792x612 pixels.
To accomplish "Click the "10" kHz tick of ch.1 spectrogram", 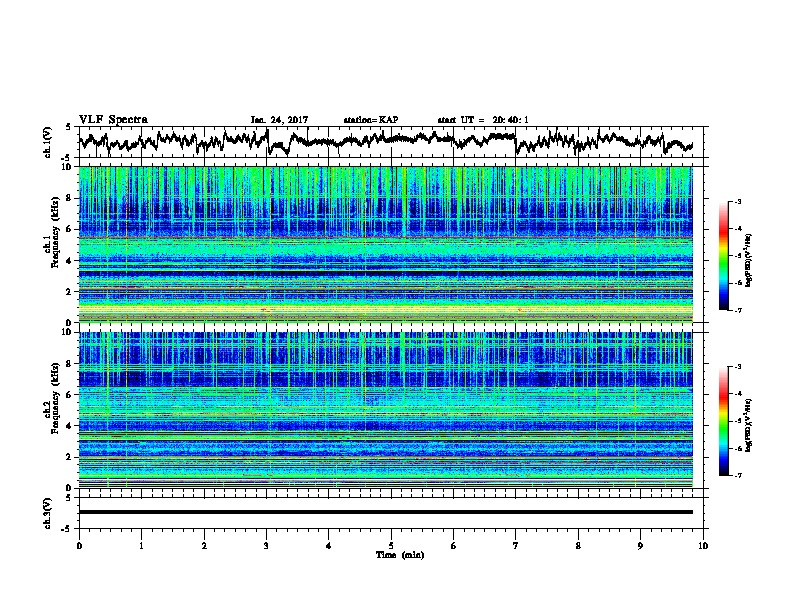I will (x=68, y=167).
